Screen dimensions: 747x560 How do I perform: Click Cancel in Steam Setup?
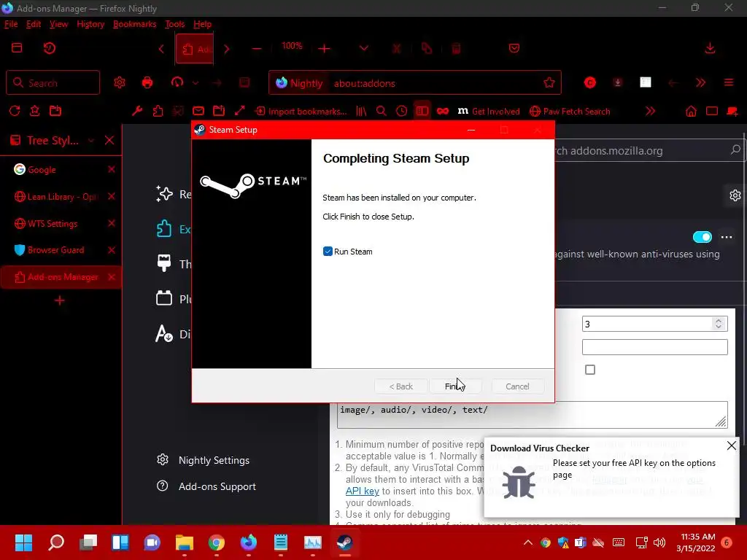pos(517,386)
